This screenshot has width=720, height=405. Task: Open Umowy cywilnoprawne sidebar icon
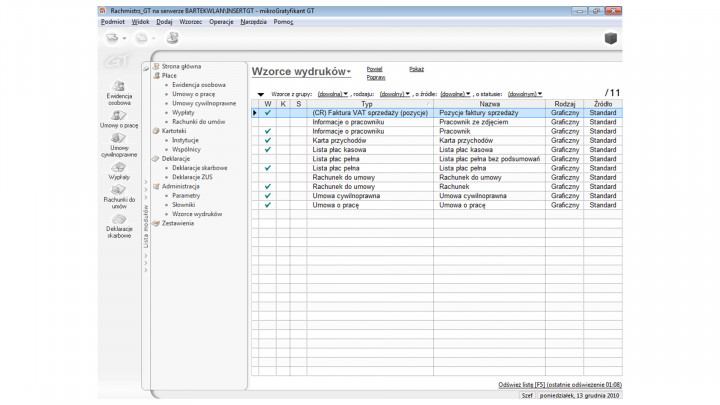pos(119,139)
